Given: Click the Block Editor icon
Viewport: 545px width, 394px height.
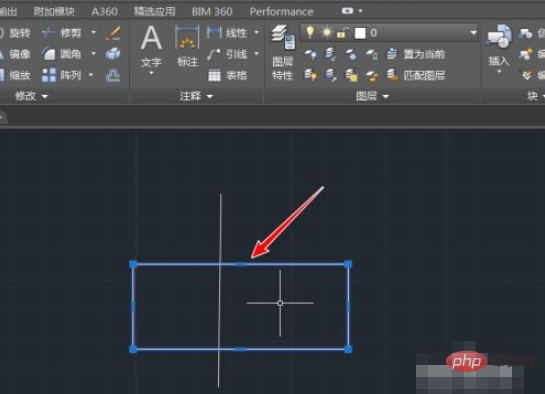Looking at the screenshot, I should tap(526, 54).
